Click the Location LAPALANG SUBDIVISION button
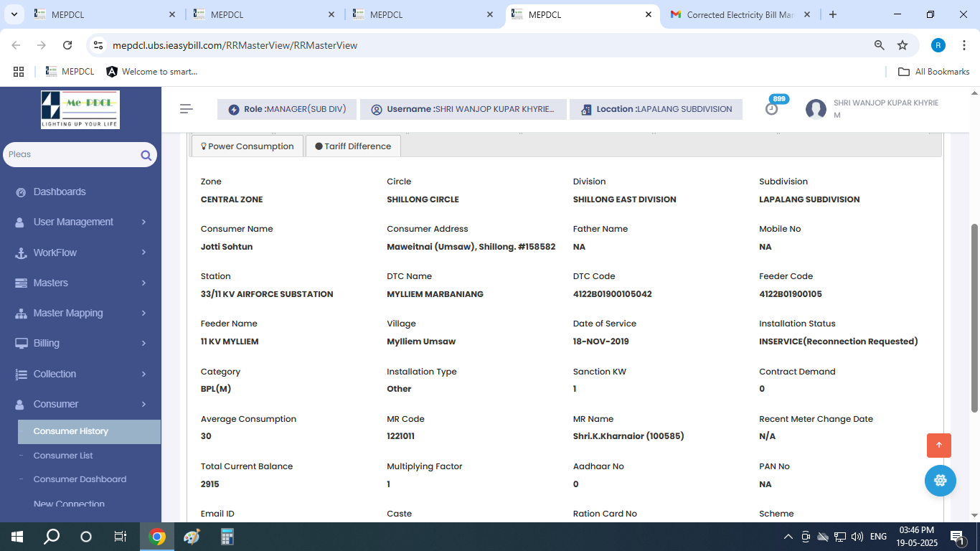 [x=656, y=109]
